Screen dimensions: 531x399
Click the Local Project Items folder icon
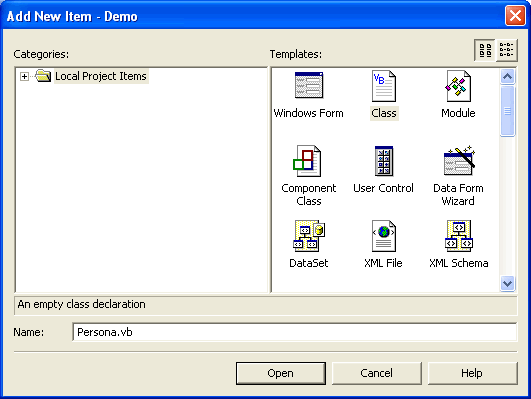click(x=43, y=76)
